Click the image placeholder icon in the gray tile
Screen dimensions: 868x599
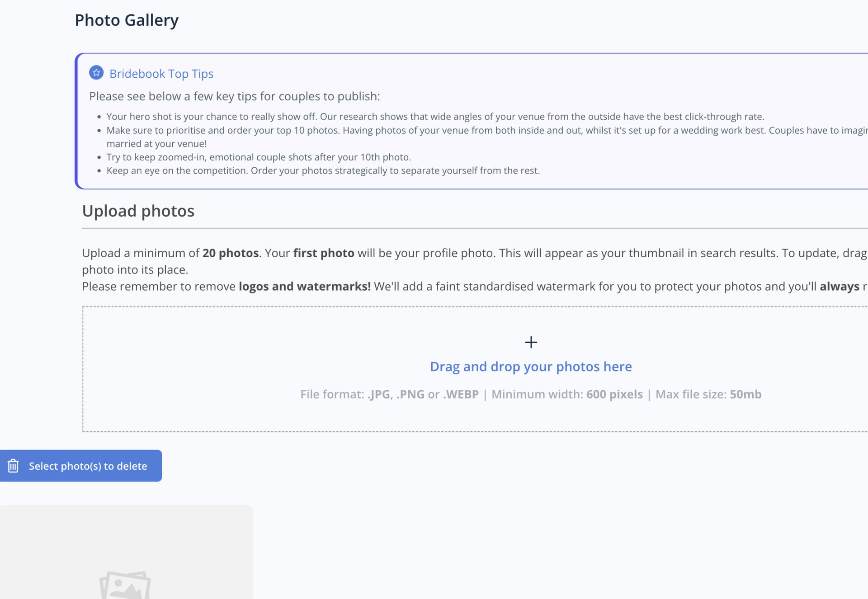click(125, 586)
